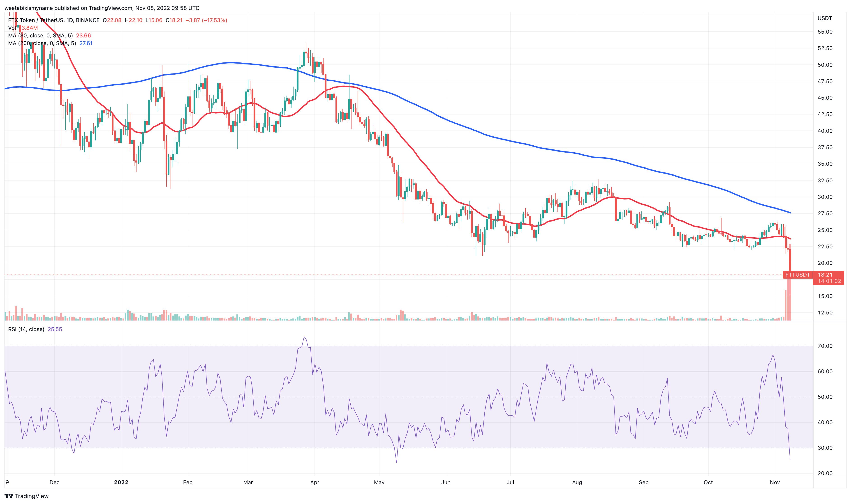851x504 pixels.
Task: Select the MA (30, close, 0, SMA, 5) legend
Action: (40, 36)
